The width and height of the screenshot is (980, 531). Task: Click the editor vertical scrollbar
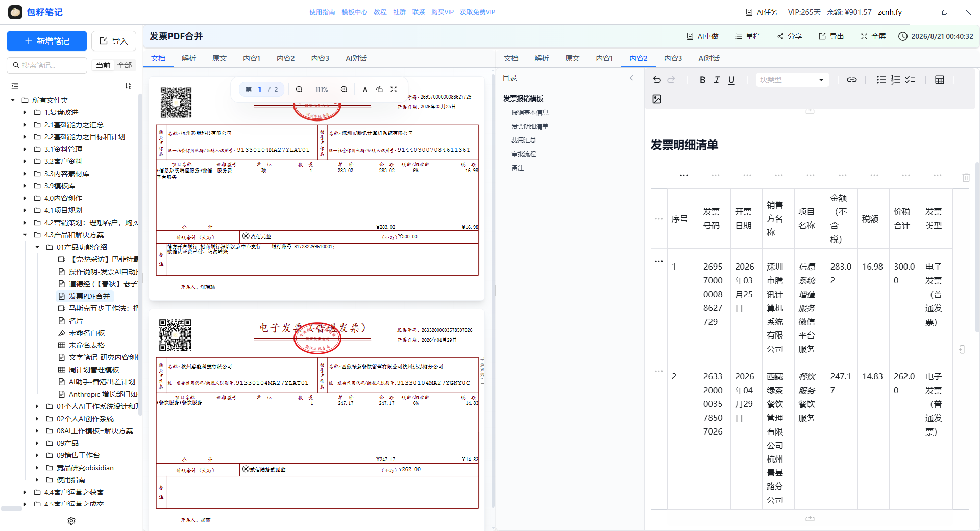coord(977,247)
